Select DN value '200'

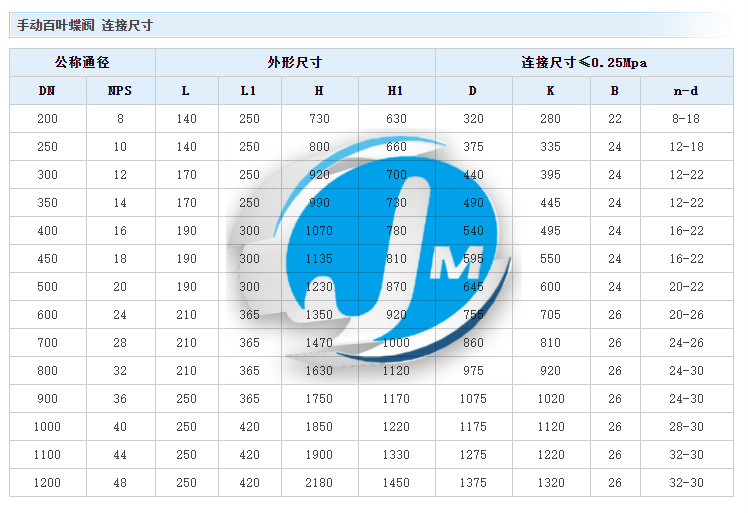click(x=47, y=119)
